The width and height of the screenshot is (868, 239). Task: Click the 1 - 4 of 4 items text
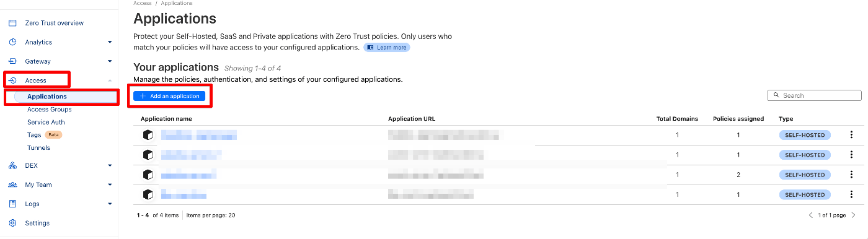pos(157,215)
